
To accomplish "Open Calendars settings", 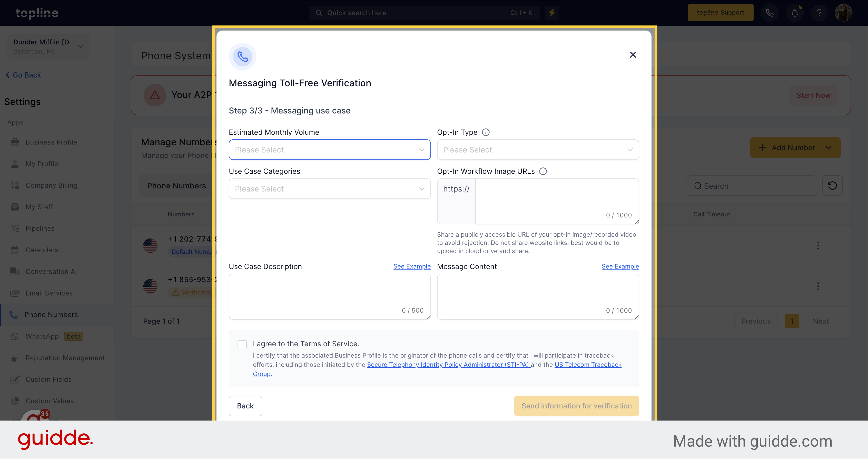I will [x=42, y=250].
